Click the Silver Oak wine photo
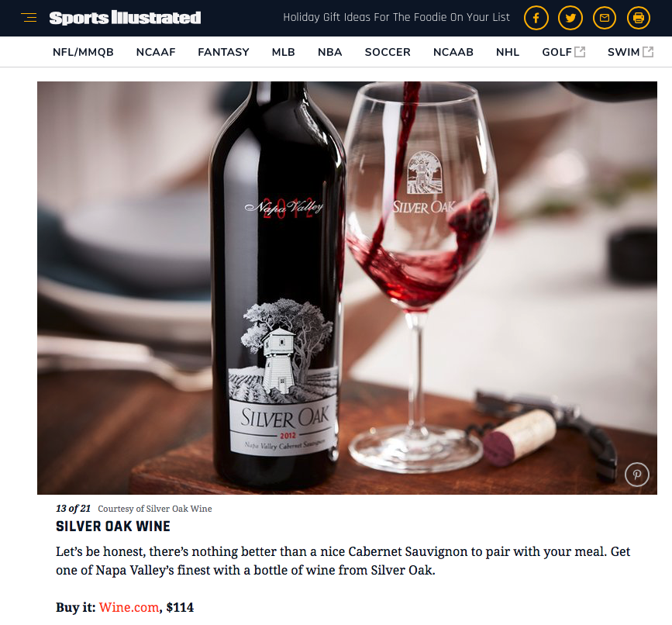 pos(347,288)
